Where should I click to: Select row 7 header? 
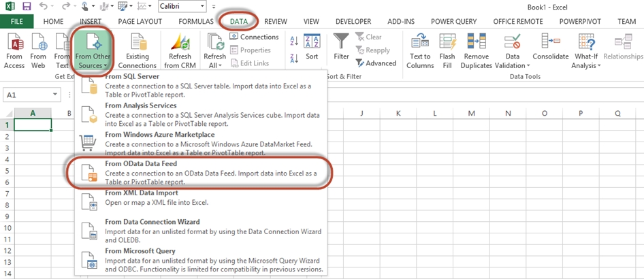(7, 193)
